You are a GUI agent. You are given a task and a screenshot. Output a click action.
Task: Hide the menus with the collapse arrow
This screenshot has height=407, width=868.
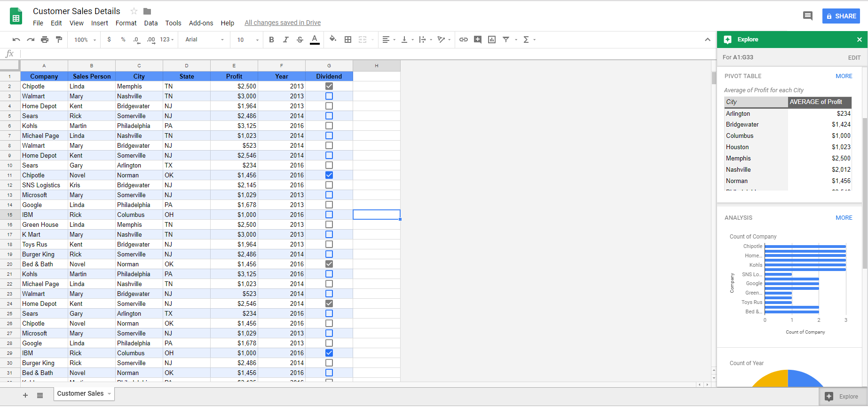coord(708,40)
